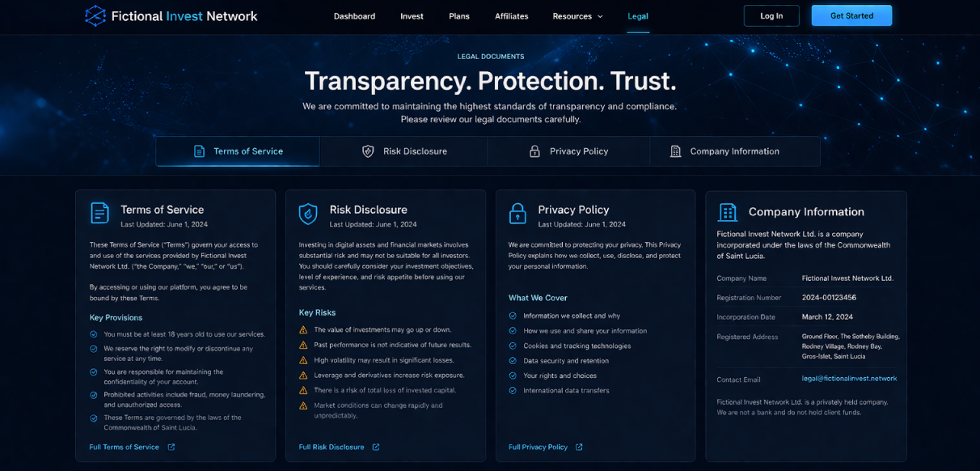Click checkmark beside 'Cookies and tracking technologies'
The image size is (980, 471).
[x=513, y=346]
